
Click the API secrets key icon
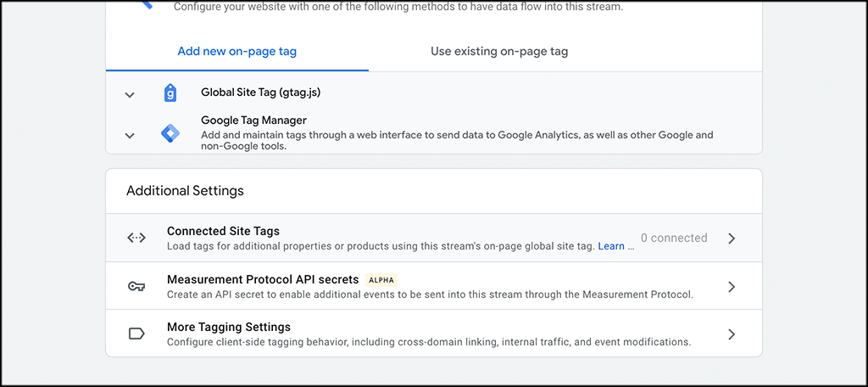coord(136,287)
